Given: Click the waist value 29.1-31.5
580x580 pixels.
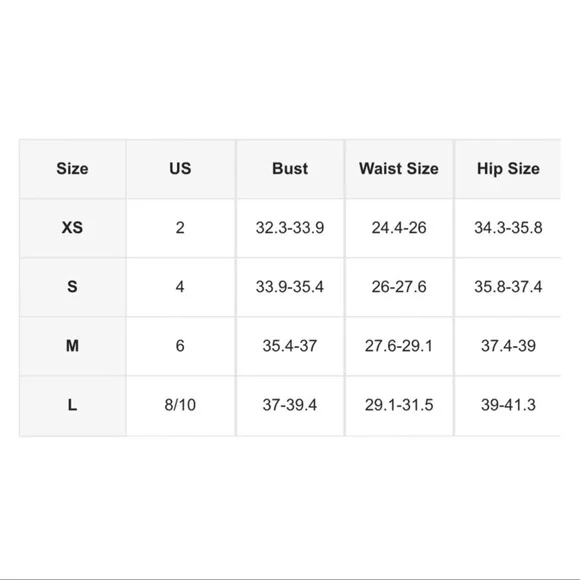Looking at the screenshot, I should [399, 405].
